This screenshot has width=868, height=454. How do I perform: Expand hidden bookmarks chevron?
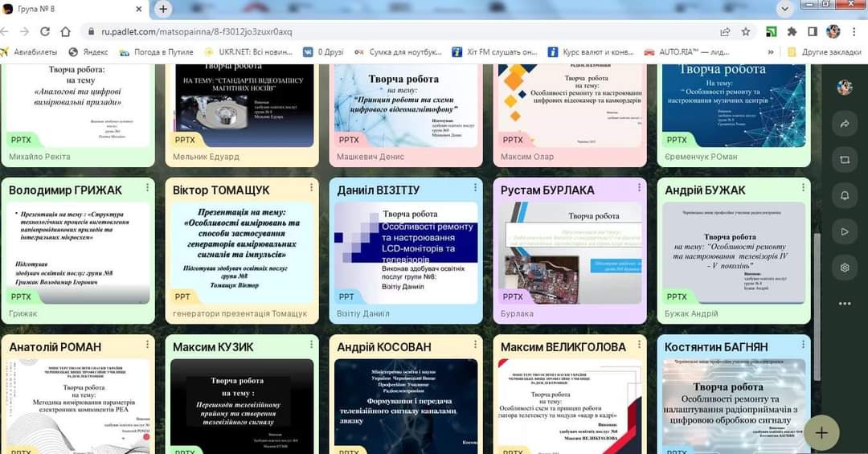(x=771, y=52)
